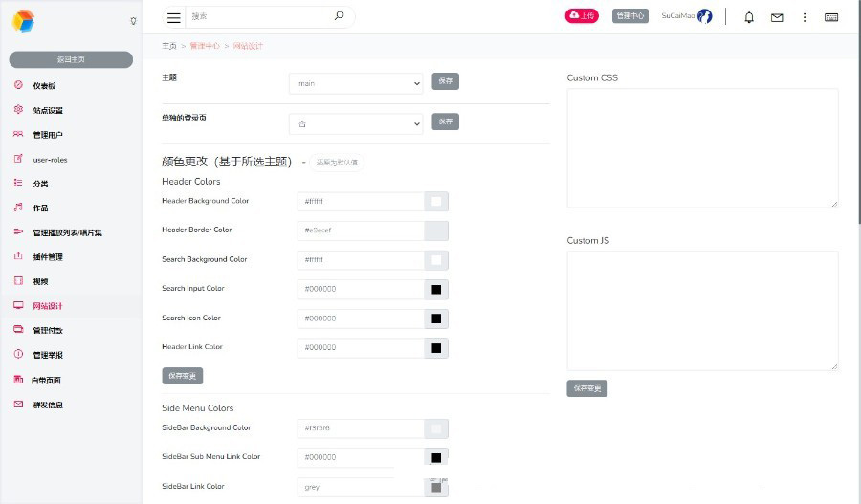
Task: Toggle the lightbulb theme icon
Action: click(133, 20)
